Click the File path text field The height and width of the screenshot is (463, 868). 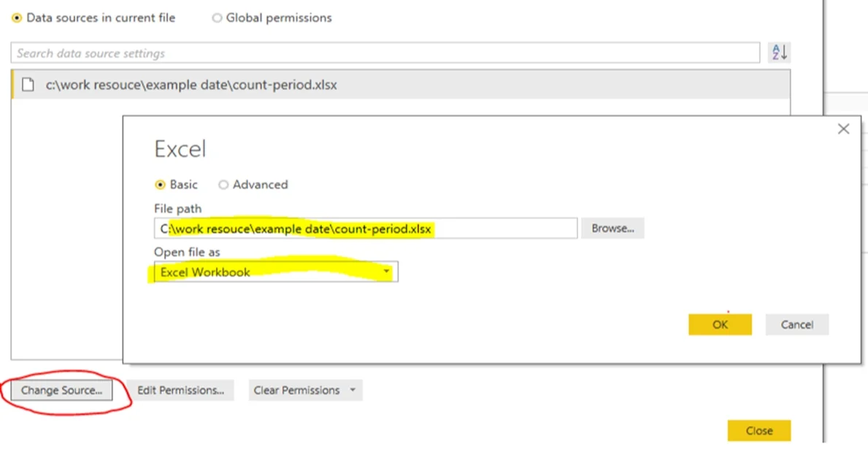(365, 228)
